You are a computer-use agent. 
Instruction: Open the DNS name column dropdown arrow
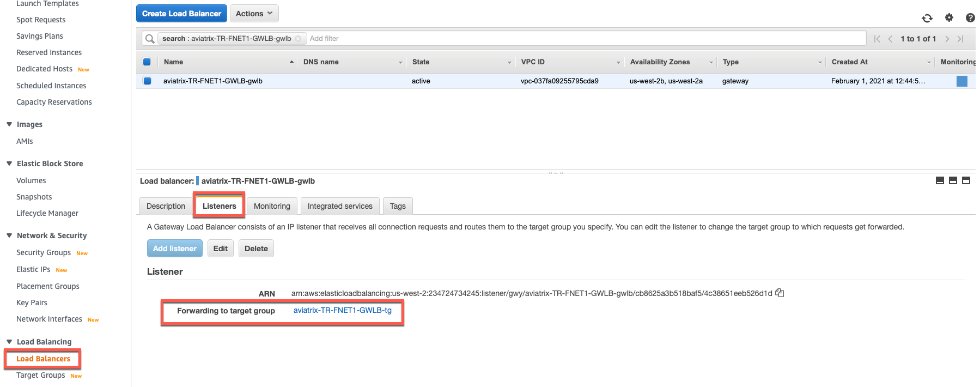400,62
